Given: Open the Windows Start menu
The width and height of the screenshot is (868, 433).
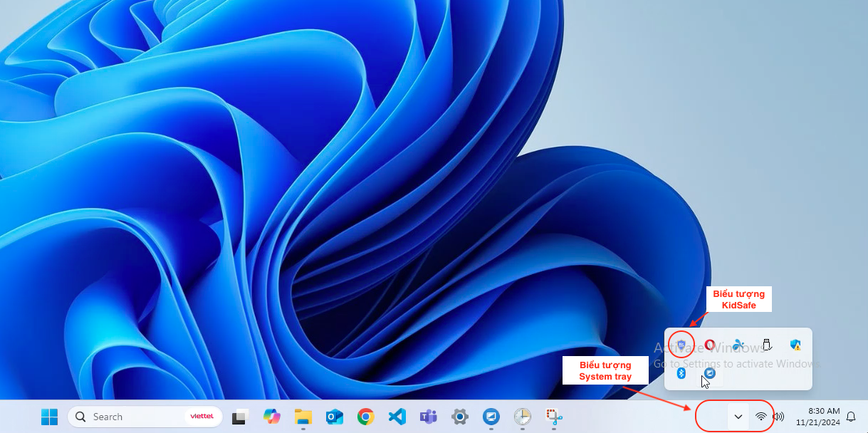Looking at the screenshot, I should pyautogui.click(x=49, y=417).
